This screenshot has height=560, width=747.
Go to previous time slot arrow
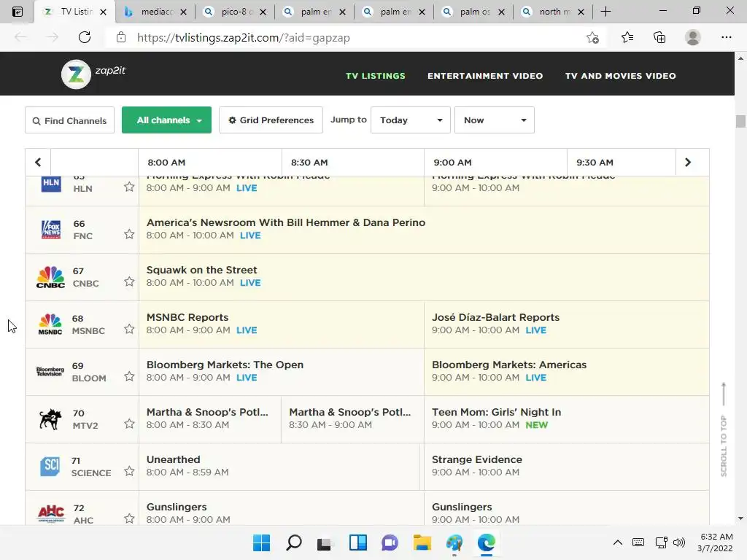(x=38, y=163)
